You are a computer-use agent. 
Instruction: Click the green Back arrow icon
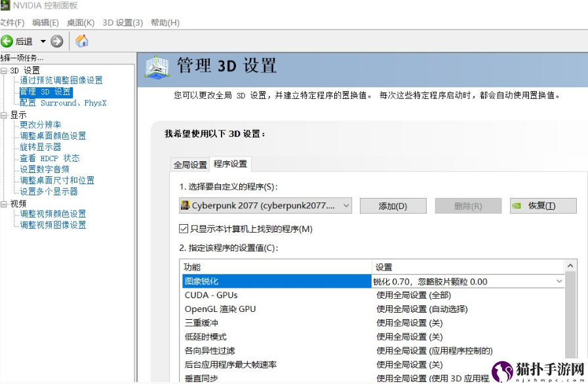(7, 41)
